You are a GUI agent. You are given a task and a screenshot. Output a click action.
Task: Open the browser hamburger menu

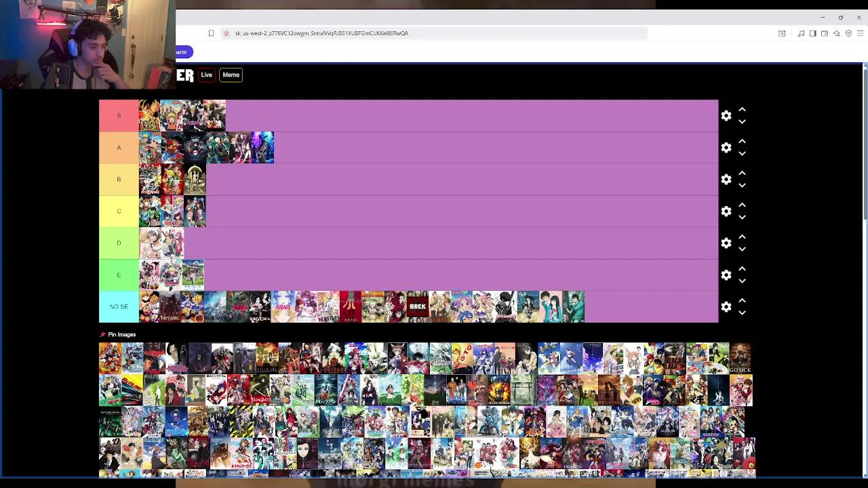pos(861,33)
